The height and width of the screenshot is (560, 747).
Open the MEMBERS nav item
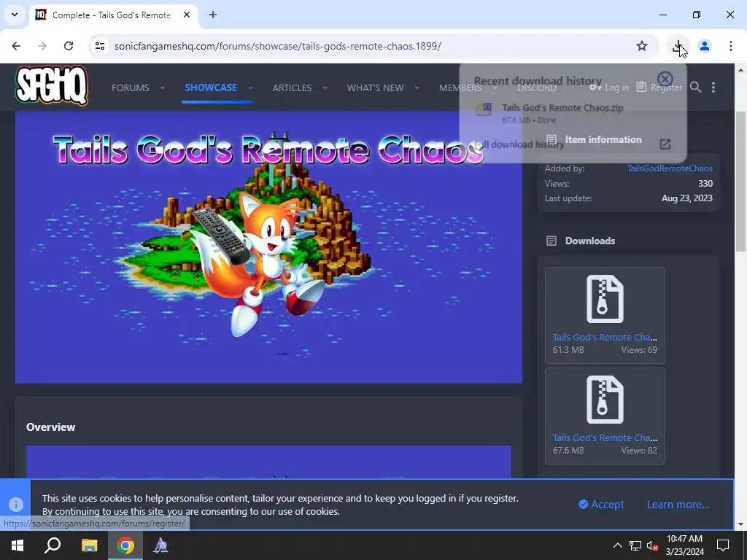[x=460, y=87]
